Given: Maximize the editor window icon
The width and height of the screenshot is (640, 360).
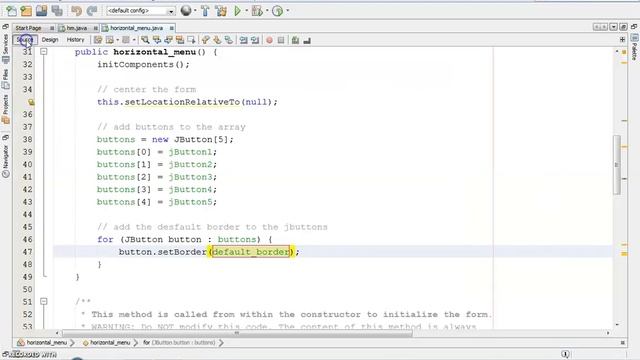Looking at the screenshot, I should (x=623, y=27).
